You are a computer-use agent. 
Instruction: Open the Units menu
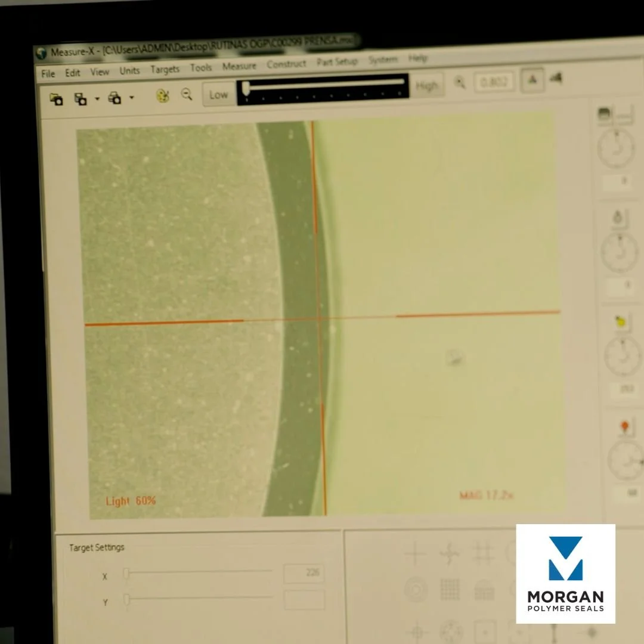pos(129,70)
